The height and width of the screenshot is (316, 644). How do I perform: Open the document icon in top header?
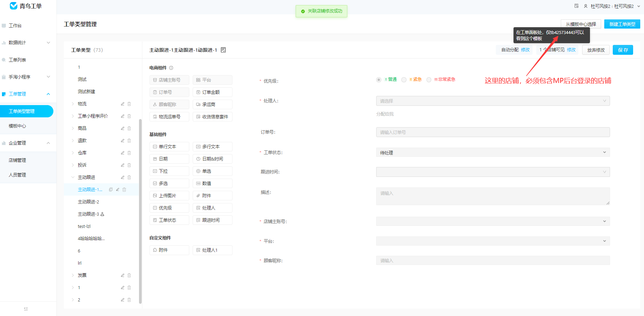576,6
